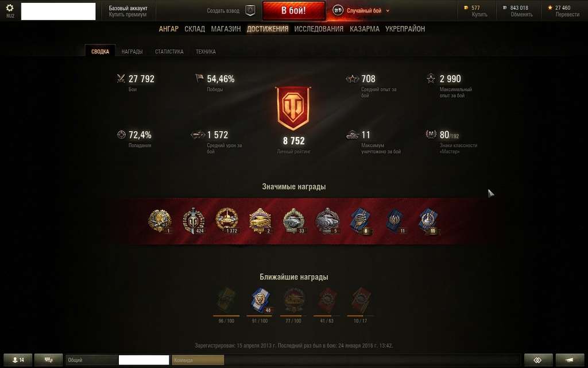
Task: Open the Техника tab
Action: pos(206,51)
